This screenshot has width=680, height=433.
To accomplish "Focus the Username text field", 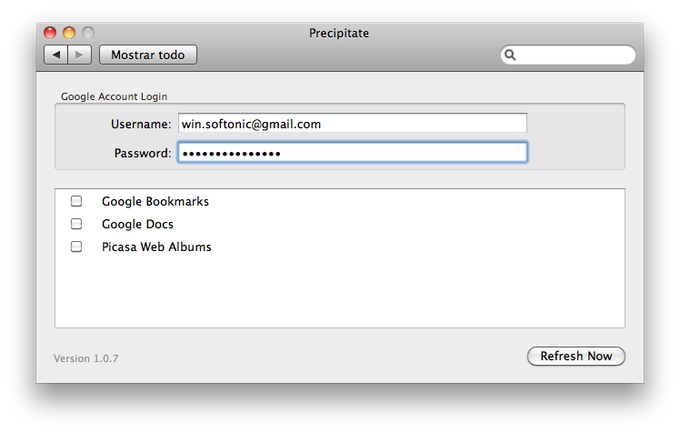I will pos(353,124).
